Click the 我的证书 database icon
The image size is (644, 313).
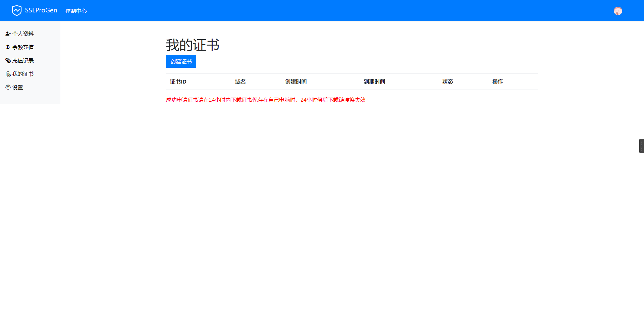click(x=8, y=74)
